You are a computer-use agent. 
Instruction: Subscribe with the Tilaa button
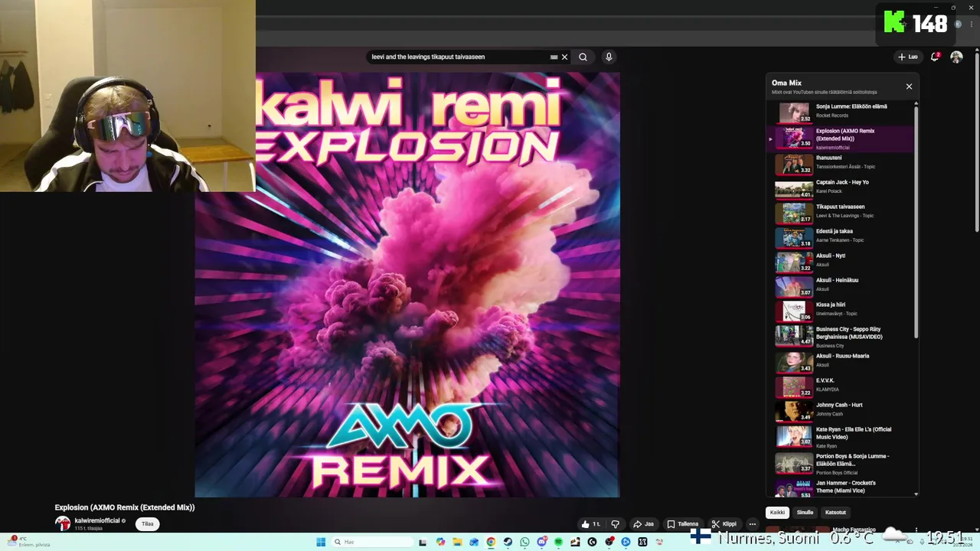(148, 524)
